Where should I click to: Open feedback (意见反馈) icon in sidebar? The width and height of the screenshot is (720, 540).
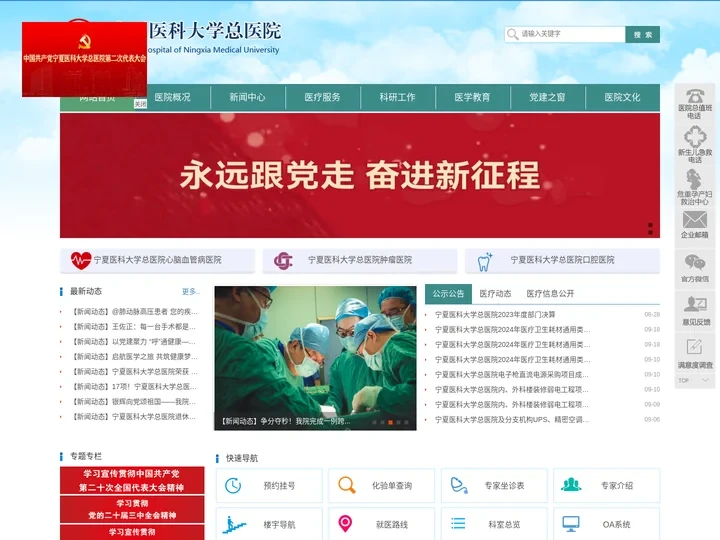695,304
